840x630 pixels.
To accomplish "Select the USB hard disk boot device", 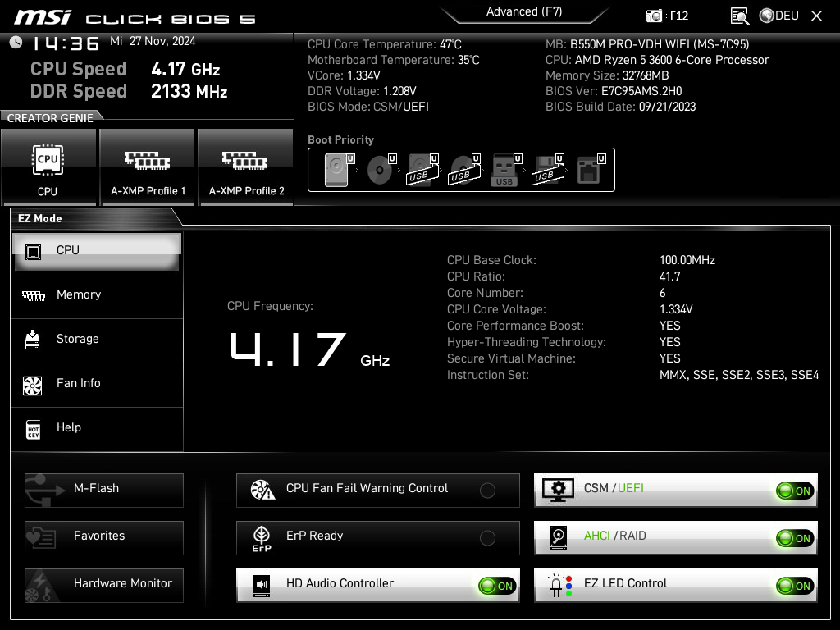I will 423,170.
